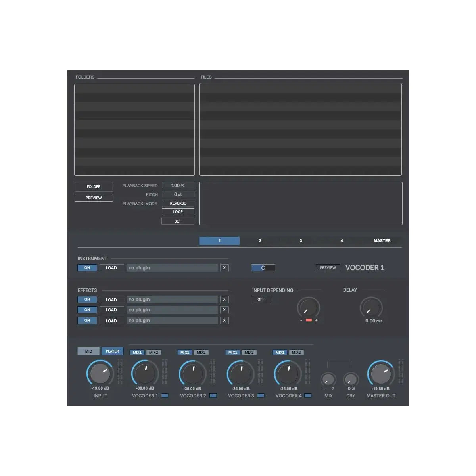The image size is (476, 476).
Task: Click LOAD to choose an instrument plugin
Action: 111,268
